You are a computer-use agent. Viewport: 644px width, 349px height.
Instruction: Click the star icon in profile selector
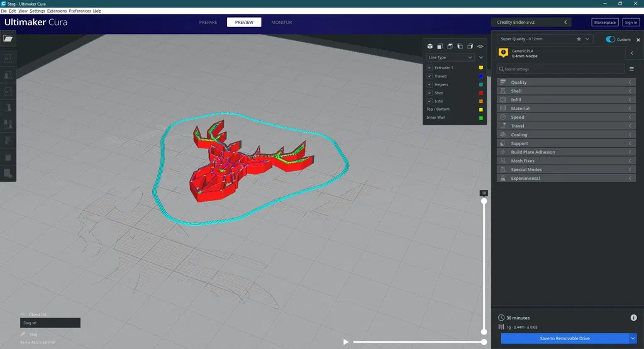pyautogui.click(x=579, y=39)
